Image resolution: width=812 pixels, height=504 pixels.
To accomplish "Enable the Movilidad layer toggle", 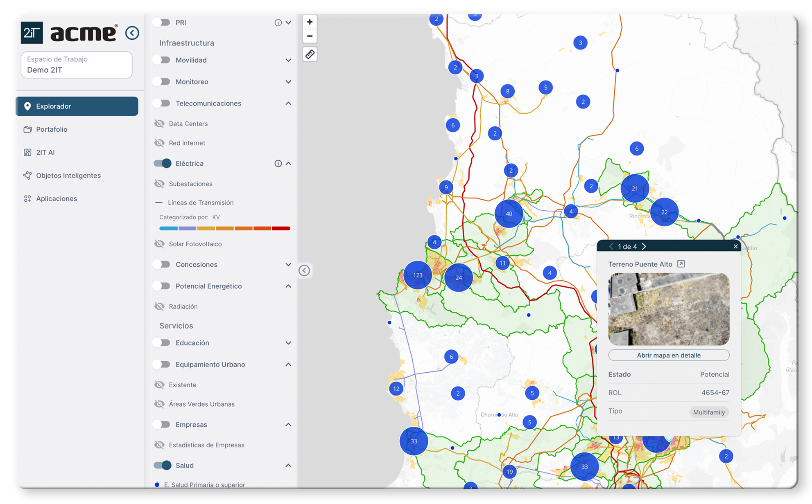I will click(x=162, y=60).
